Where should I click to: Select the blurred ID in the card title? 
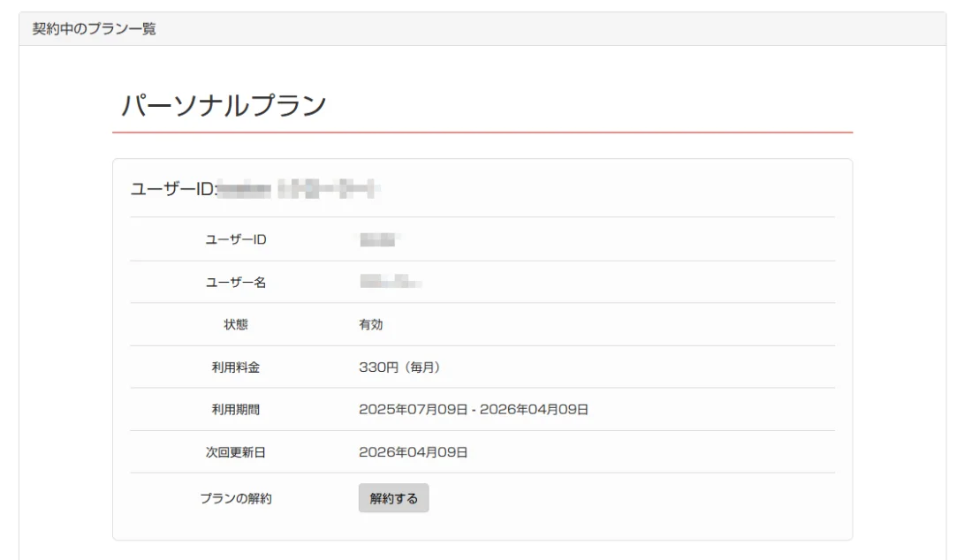299,188
